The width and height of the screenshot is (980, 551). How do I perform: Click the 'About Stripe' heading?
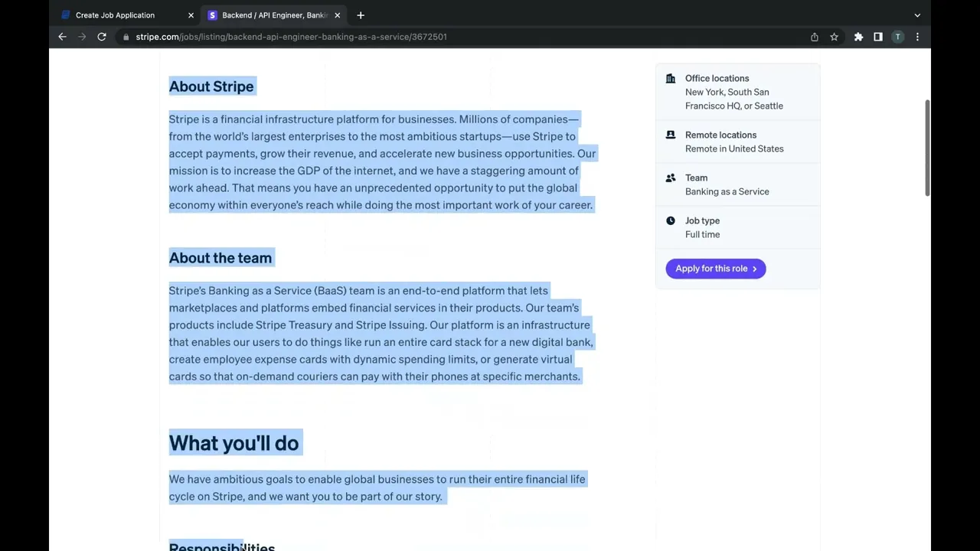[x=211, y=86]
